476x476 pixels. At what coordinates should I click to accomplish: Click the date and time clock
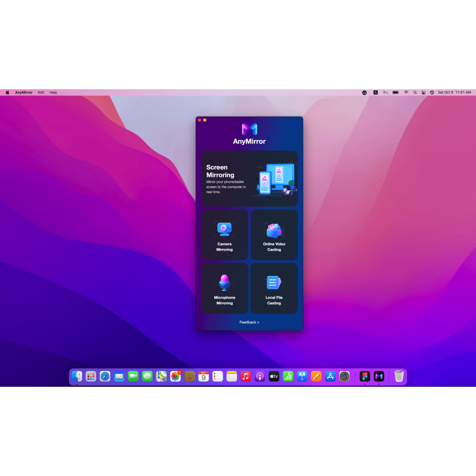pyautogui.click(x=454, y=93)
